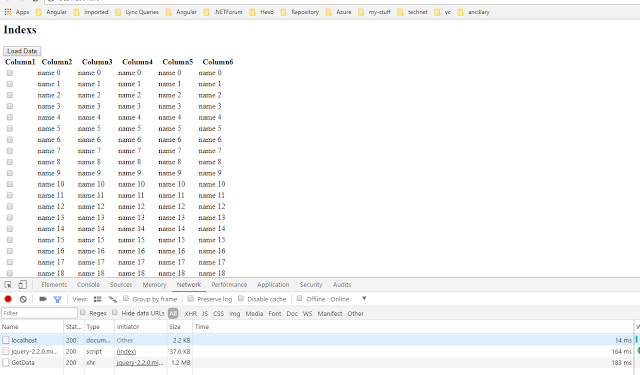640x375 pixels.
Task: Activate the inspect element picker
Action: click(x=8, y=285)
